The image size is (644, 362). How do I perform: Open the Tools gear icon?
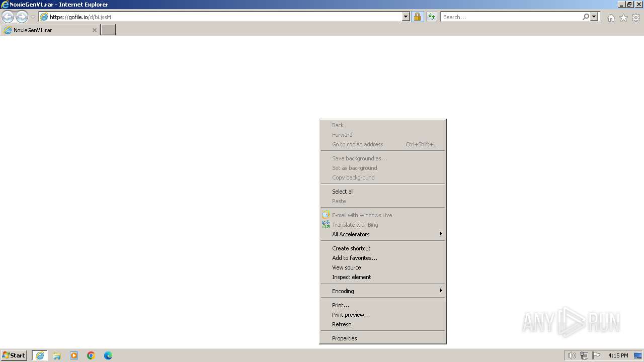tap(636, 18)
